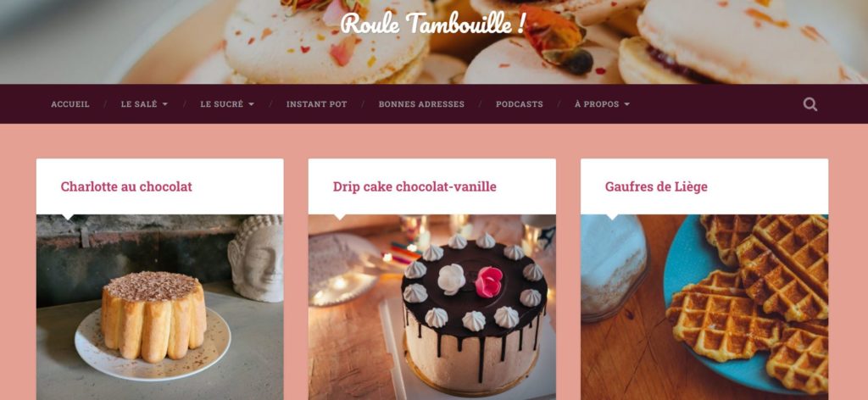Expand the Le Sucré dropdown arrow
Viewport: 868px width, 400px height.
click(x=251, y=104)
